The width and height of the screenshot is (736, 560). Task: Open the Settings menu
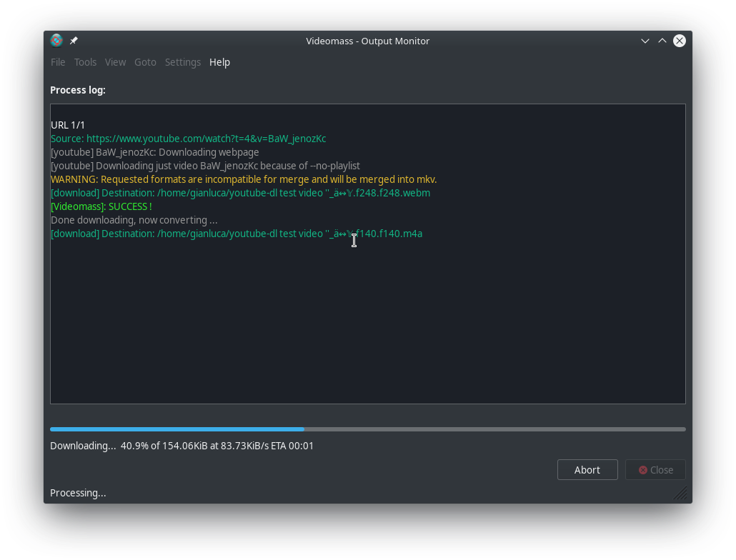pos(183,62)
